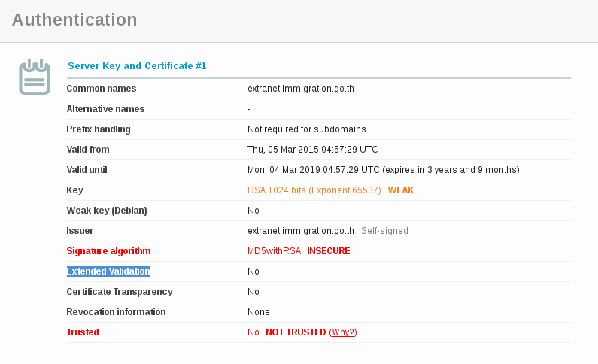Click the Trusted row label
This screenshot has width=598, height=364.
coord(83,332)
